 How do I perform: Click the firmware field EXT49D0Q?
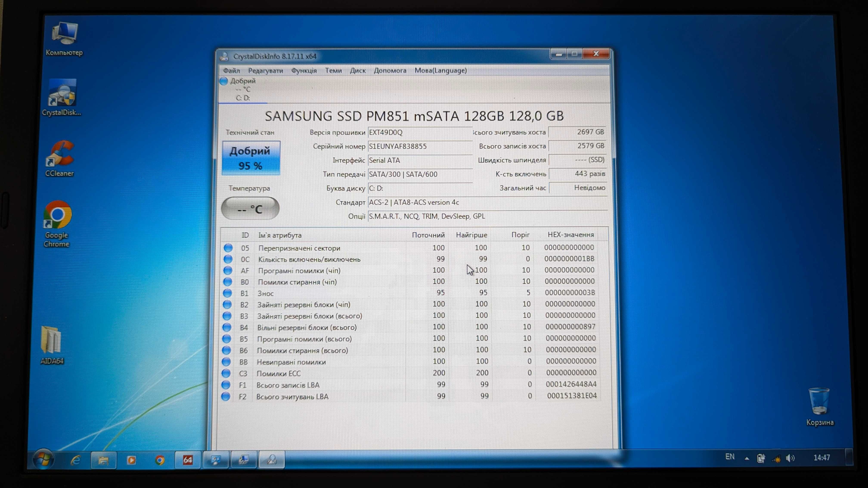point(420,132)
